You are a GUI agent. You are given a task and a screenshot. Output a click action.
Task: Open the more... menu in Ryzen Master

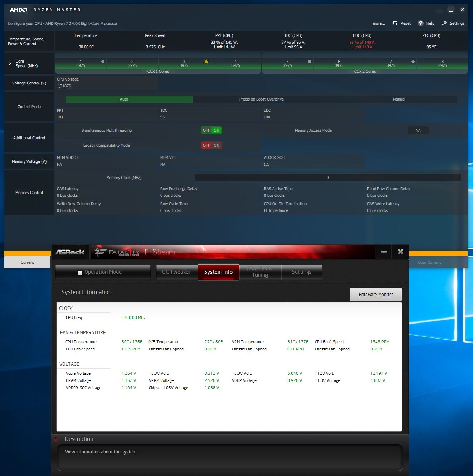pos(379,23)
